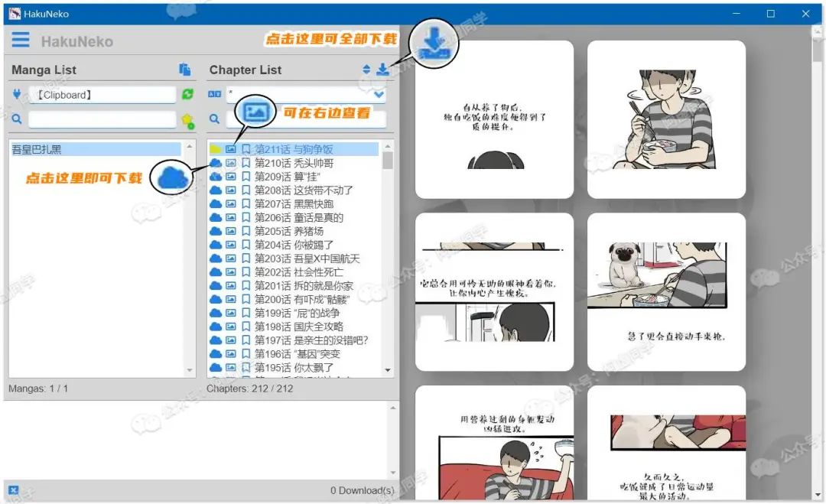Open the [Clipboard] connector selector
This screenshot has width=826, height=504.
pyautogui.click(x=102, y=95)
